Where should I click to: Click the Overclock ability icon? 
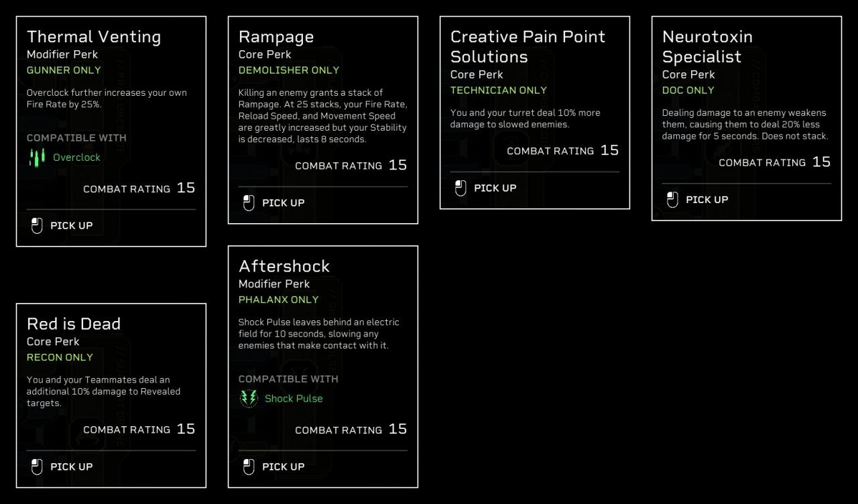tap(37, 157)
